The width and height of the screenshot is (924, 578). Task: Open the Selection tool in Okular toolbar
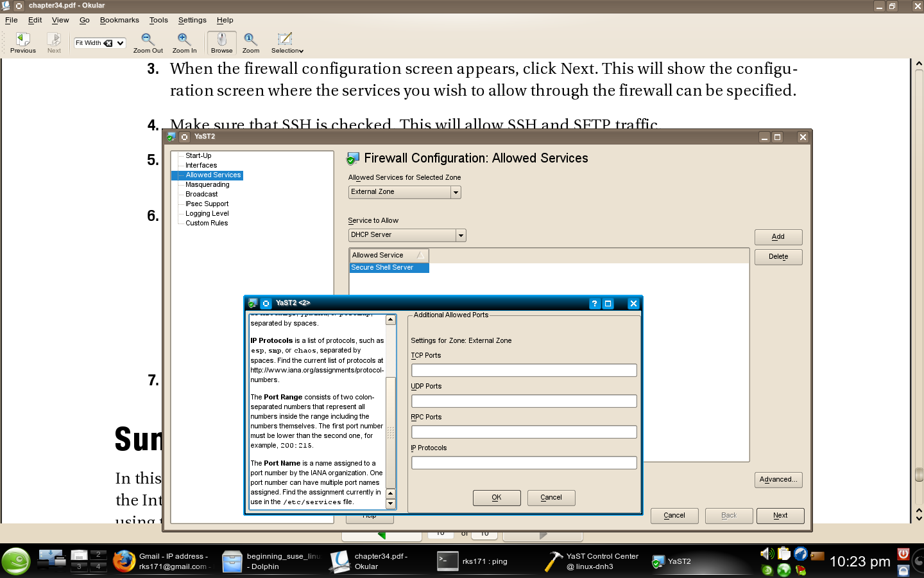pyautogui.click(x=287, y=43)
